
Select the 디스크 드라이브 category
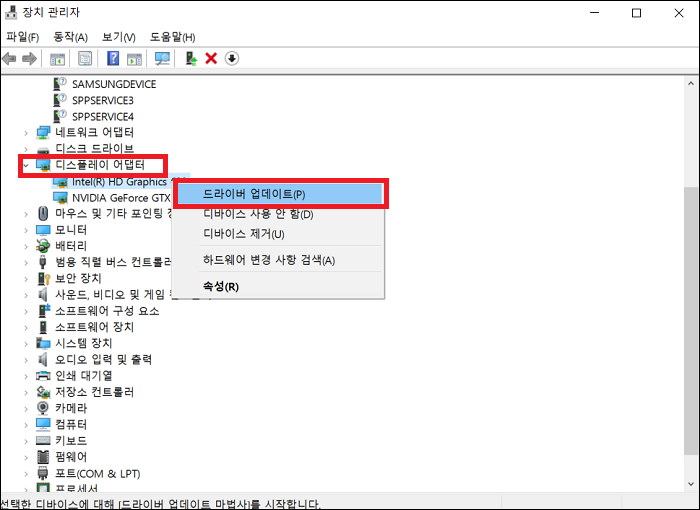pos(95,148)
